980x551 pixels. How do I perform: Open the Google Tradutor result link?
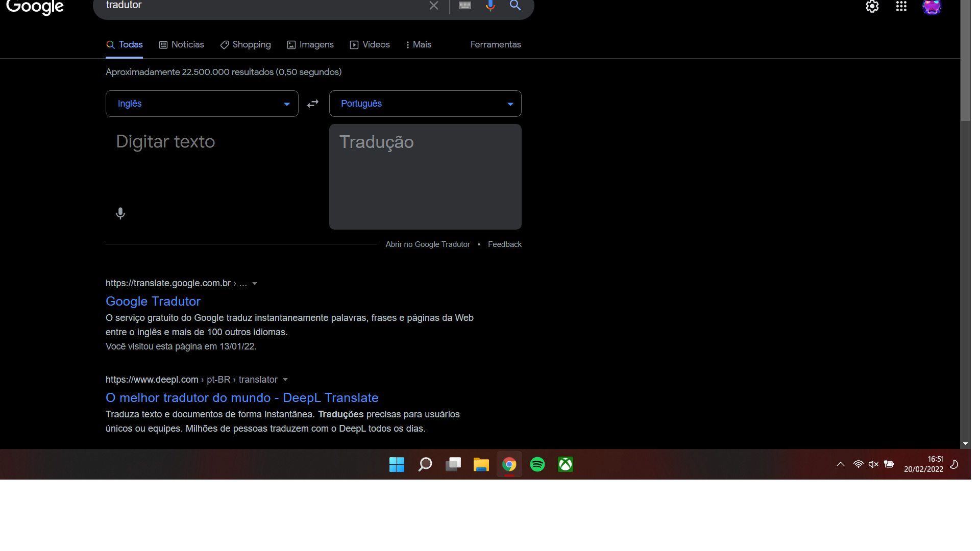tap(153, 302)
